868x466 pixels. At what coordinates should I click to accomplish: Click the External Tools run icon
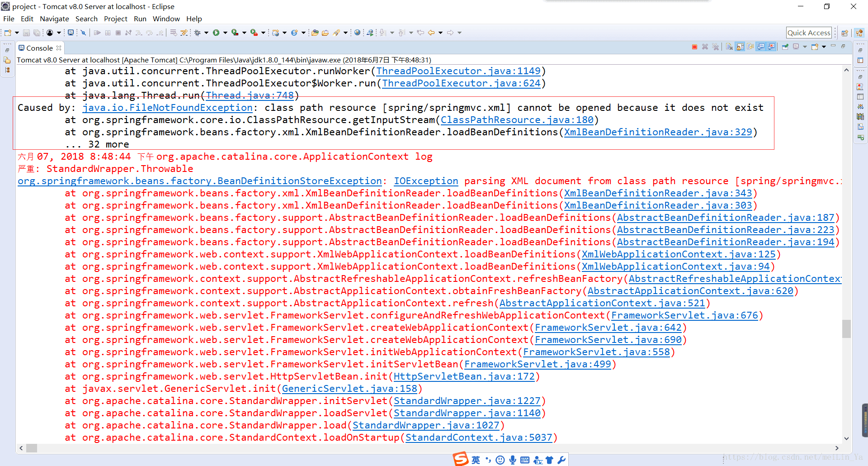coord(254,33)
